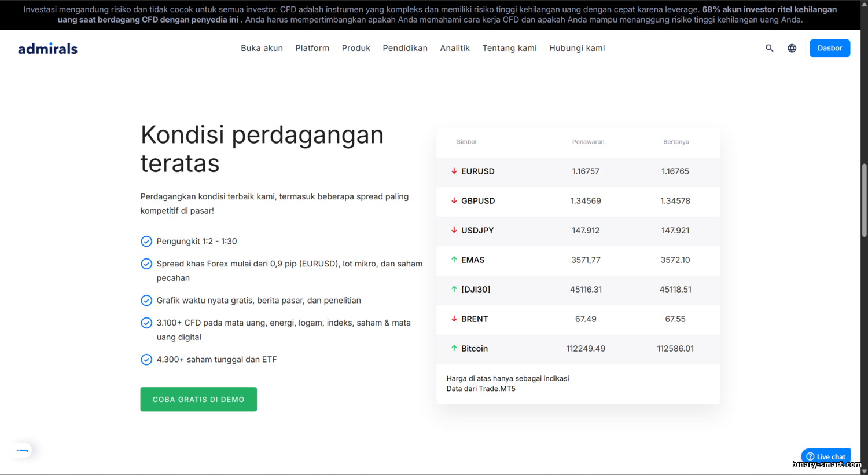Click the COBA GRATIS DI DEMO button

point(198,399)
